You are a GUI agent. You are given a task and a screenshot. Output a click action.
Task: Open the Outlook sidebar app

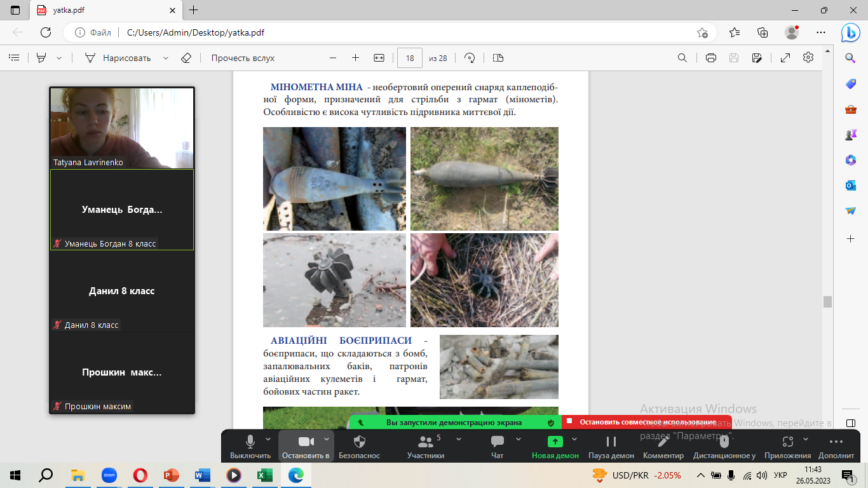click(851, 186)
